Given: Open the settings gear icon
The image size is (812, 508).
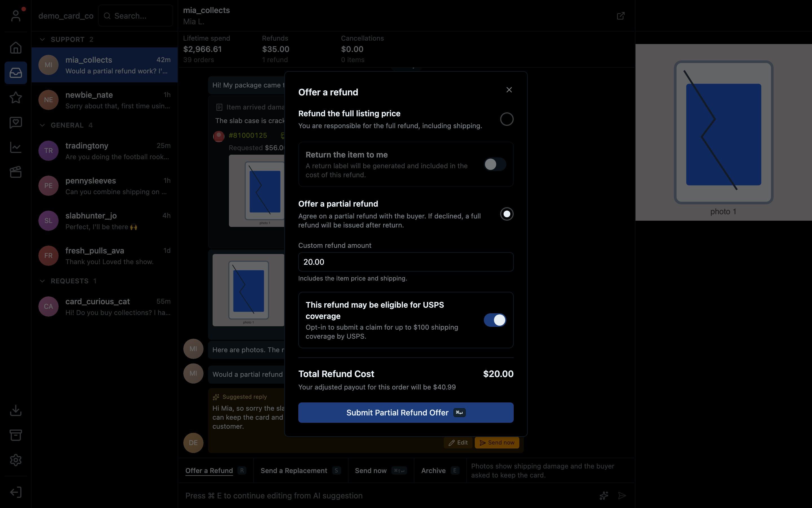Looking at the screenshot, I should 16,460.
